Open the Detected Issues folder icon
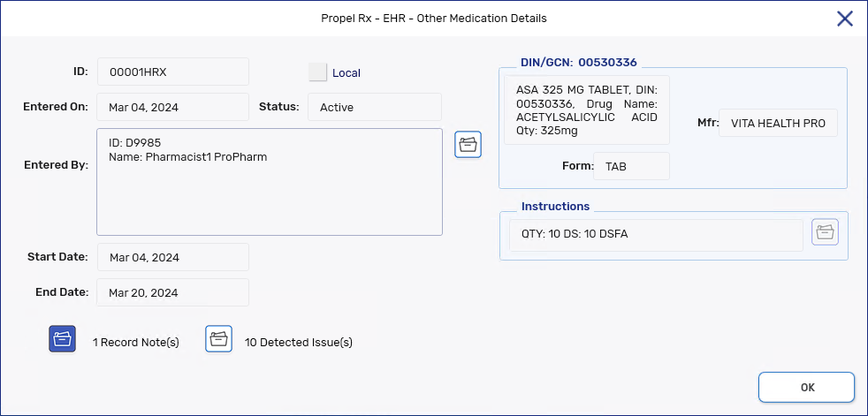Screen dimensions: 868x416 219,339
